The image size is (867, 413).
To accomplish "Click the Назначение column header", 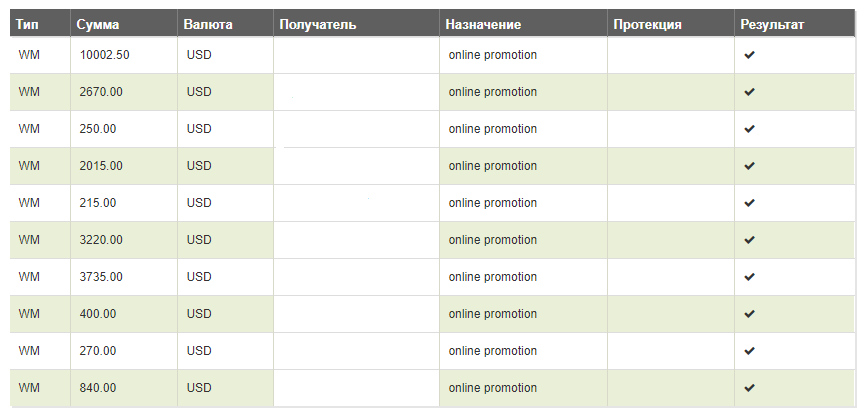I will 484,23.
